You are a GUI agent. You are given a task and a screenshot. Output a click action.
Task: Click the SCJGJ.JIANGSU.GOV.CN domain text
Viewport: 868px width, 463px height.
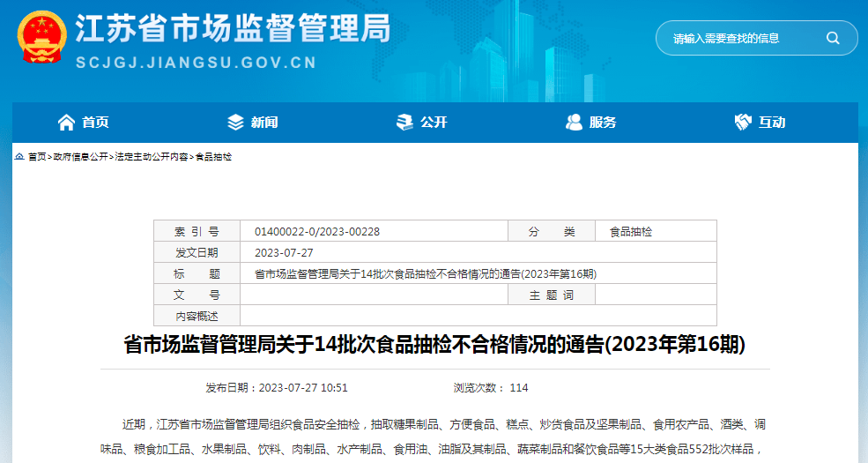click(196, 63)
